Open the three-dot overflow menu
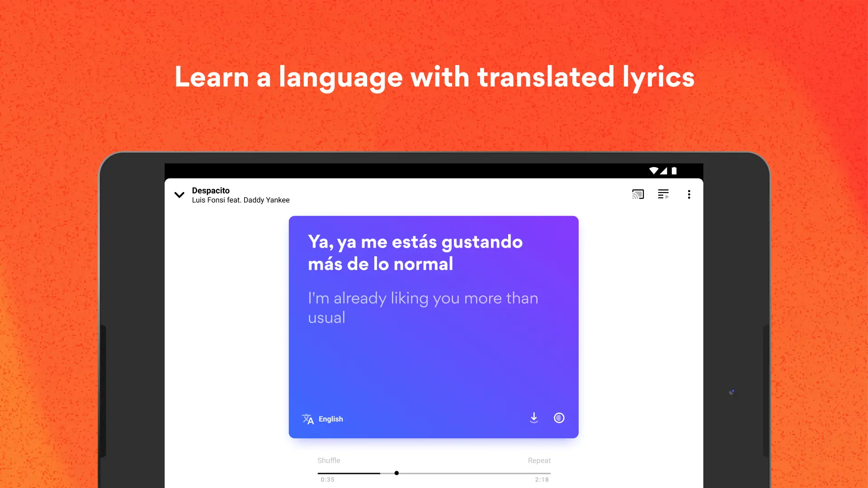This screenshot has width=868, height=488. (689, 194)
